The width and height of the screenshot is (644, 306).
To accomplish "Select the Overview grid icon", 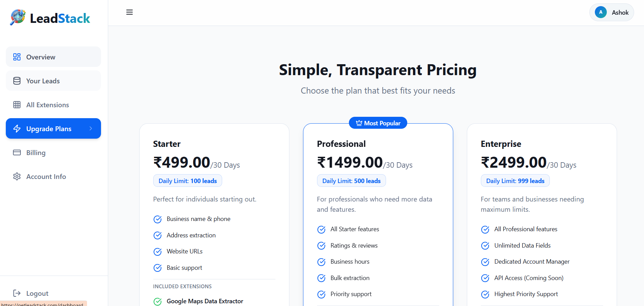I will click(16, 57).
